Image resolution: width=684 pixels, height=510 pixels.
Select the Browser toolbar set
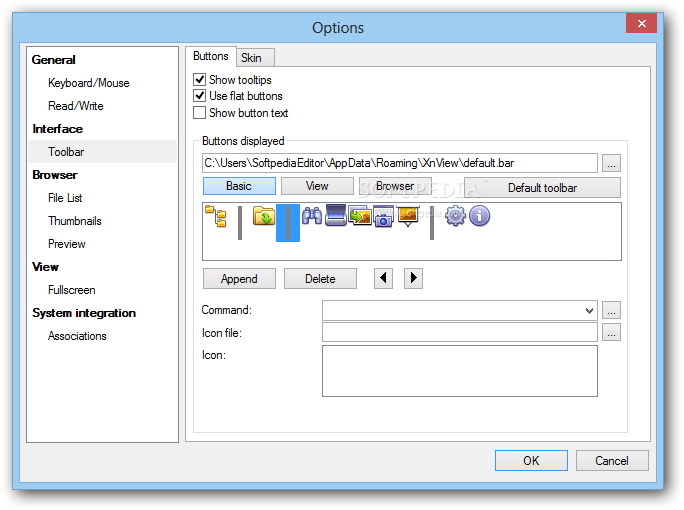pos(395,186)
